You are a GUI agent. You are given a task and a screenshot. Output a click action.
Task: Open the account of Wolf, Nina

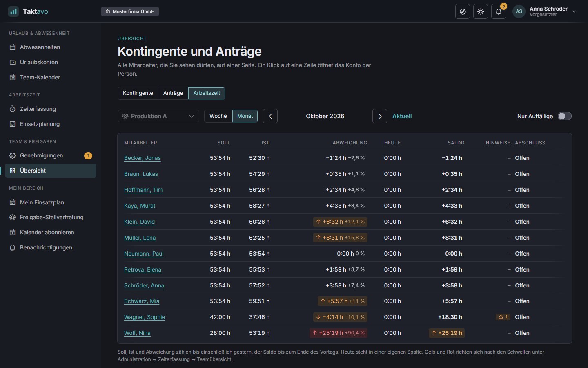tap(137, 333)
